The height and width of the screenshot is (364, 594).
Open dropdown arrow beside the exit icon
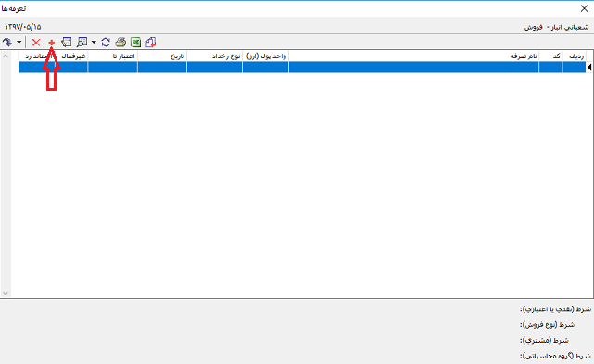click(x=19, y=42)
